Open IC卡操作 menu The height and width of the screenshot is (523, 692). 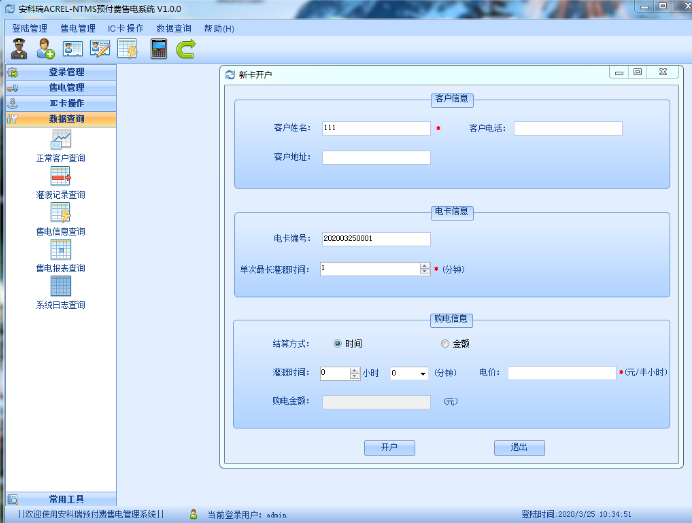pyautogui.click(x=125, y=28)
